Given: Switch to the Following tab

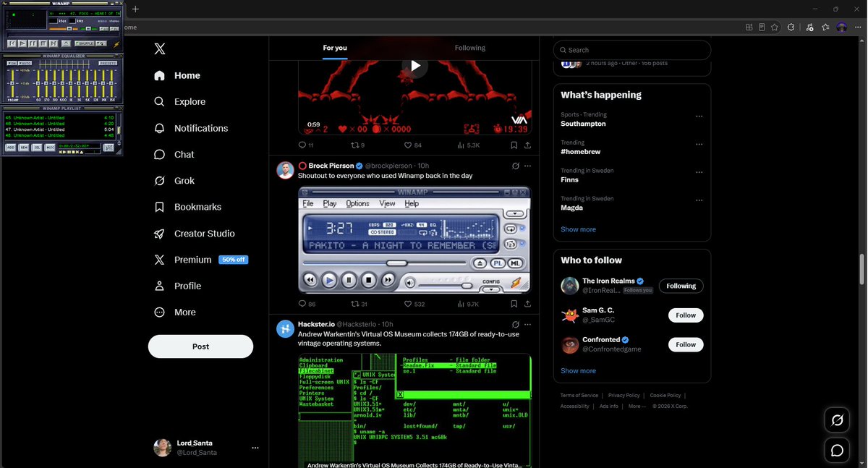Looking at the screenshot, I should pyautogui.click(x=470, y=48).
